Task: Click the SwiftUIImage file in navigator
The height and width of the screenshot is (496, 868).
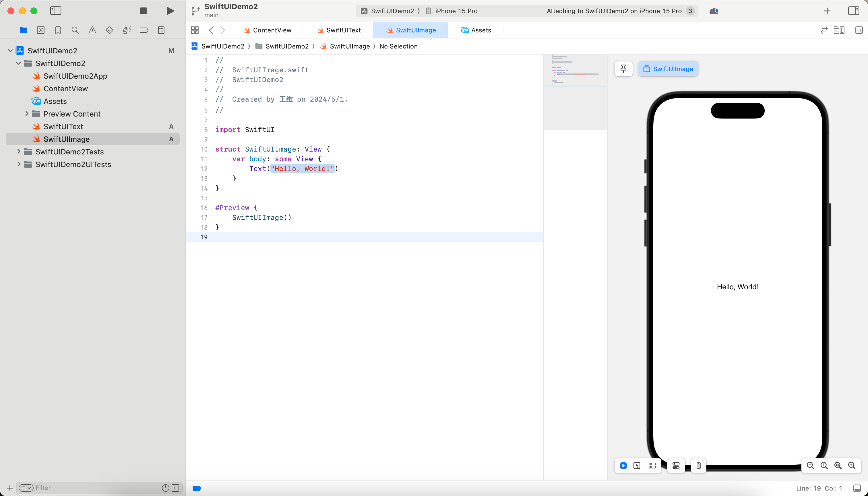Action: 66,139
